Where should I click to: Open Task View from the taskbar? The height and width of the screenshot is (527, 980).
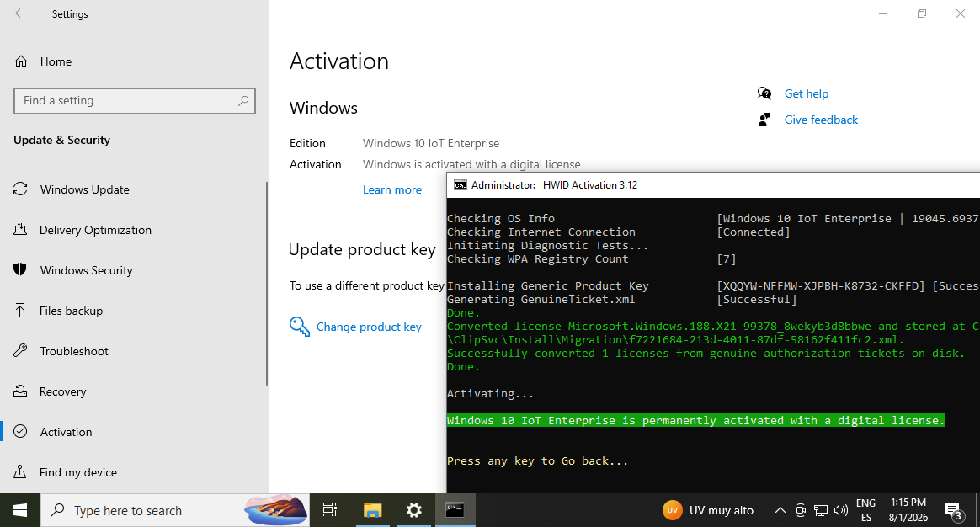pyautogui.click(x=329, y=510)
